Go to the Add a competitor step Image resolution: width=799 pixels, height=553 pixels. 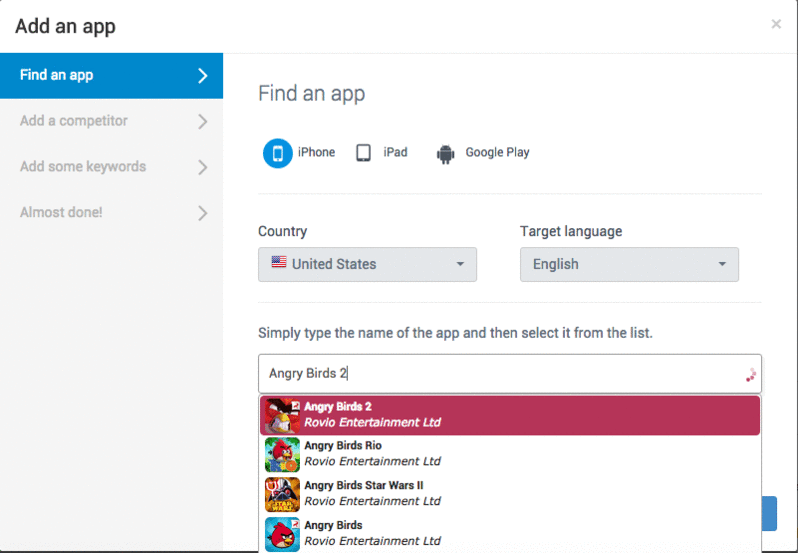click(x=112, y=121)
